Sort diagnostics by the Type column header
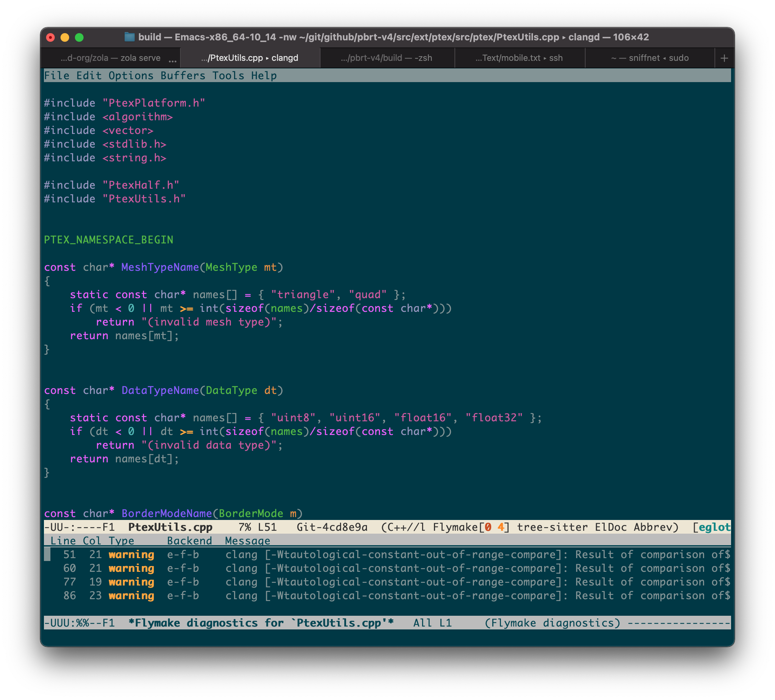The height and width of the screenshot is (700, 775). tap(121, 541)
